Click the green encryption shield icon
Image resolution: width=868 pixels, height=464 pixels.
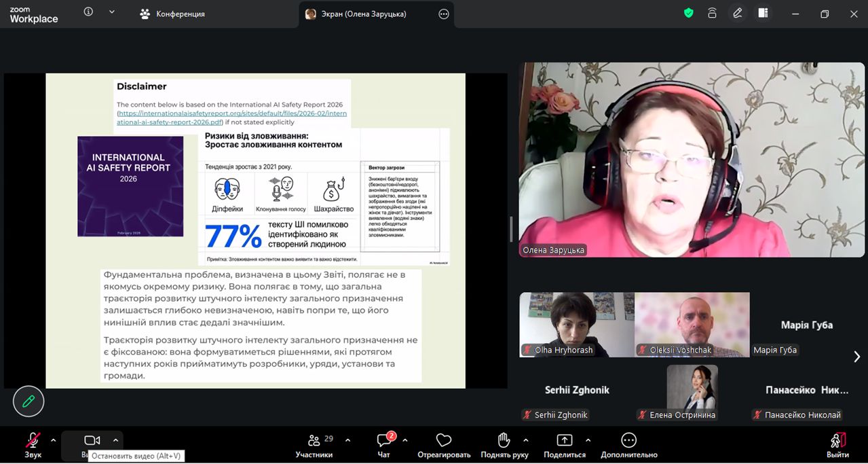tap(688, 13)
